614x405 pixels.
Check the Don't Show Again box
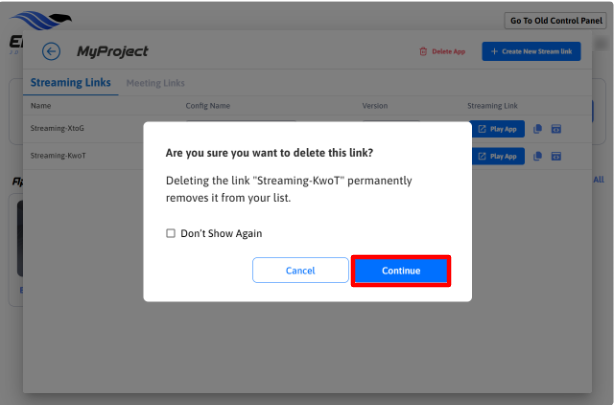(x=171, y=233)
